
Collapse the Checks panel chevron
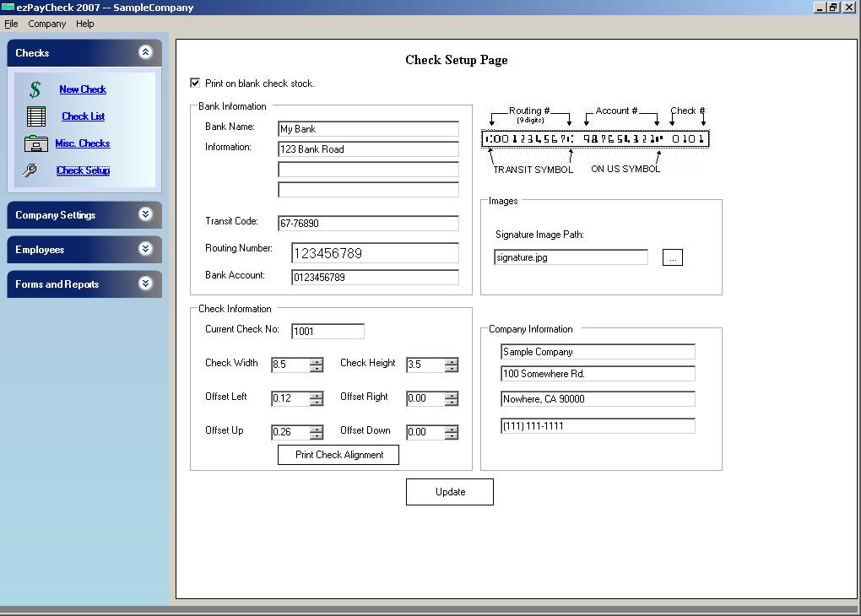point(143,51)
